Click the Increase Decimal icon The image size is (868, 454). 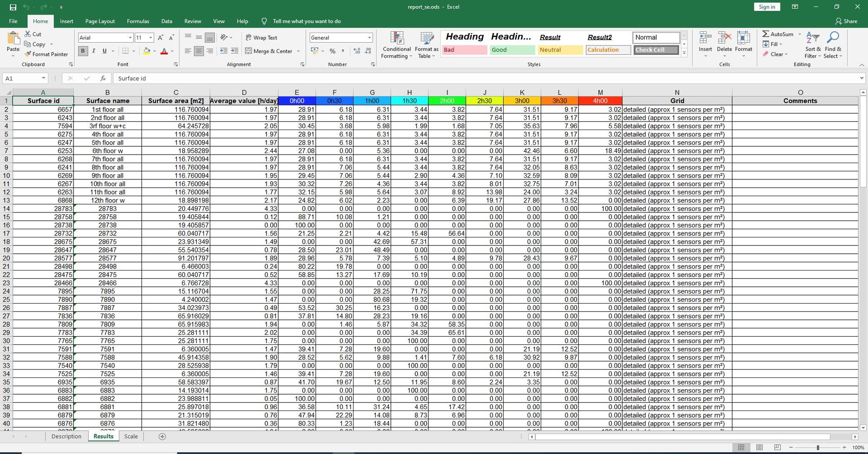coord(357,51)
